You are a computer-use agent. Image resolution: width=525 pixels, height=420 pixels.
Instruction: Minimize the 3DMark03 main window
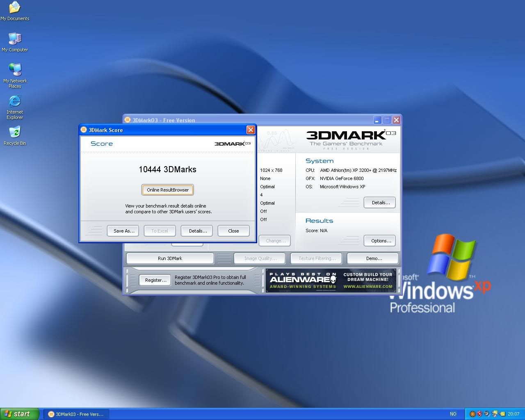coord(377,120)
